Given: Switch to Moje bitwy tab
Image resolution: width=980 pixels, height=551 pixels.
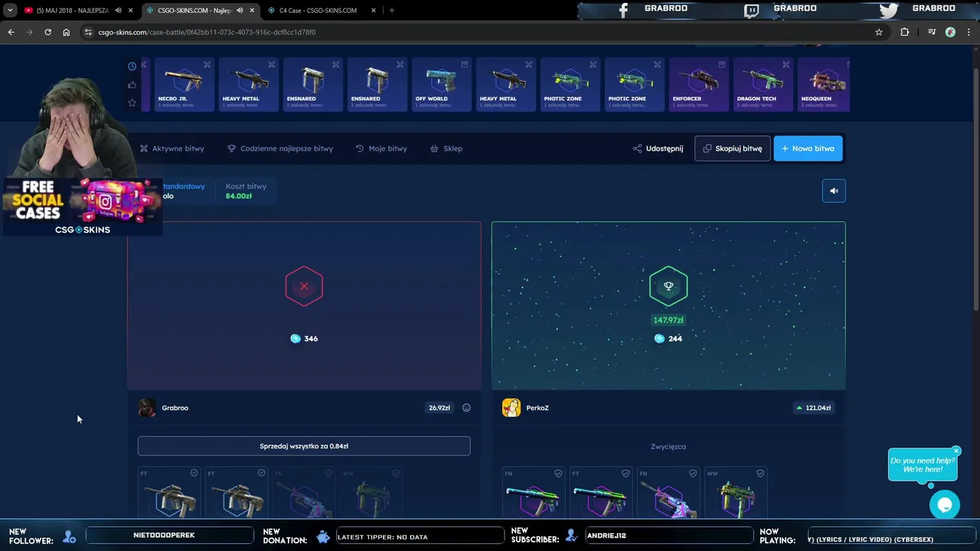Looking at the screenshot, I should [x=381, y=148].
